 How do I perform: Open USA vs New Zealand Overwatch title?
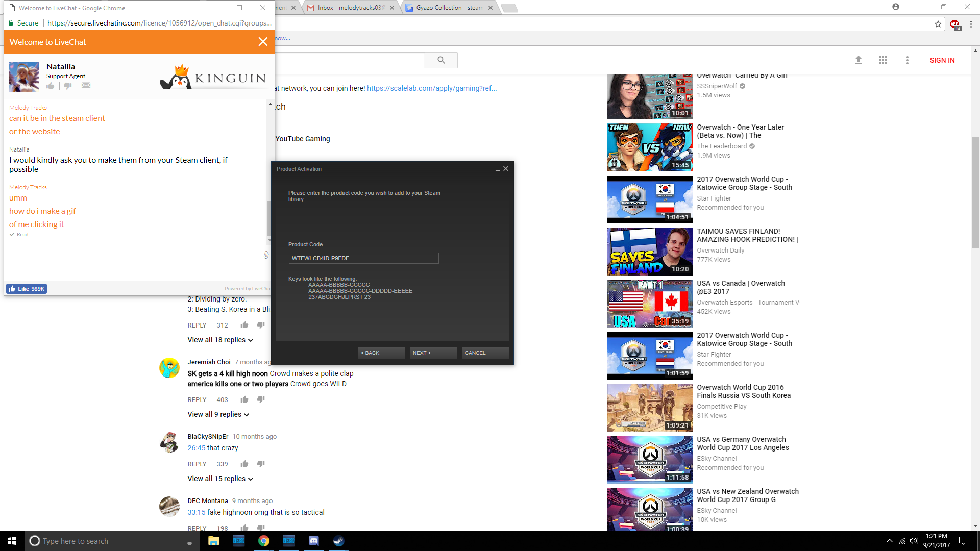pos(748,495)
